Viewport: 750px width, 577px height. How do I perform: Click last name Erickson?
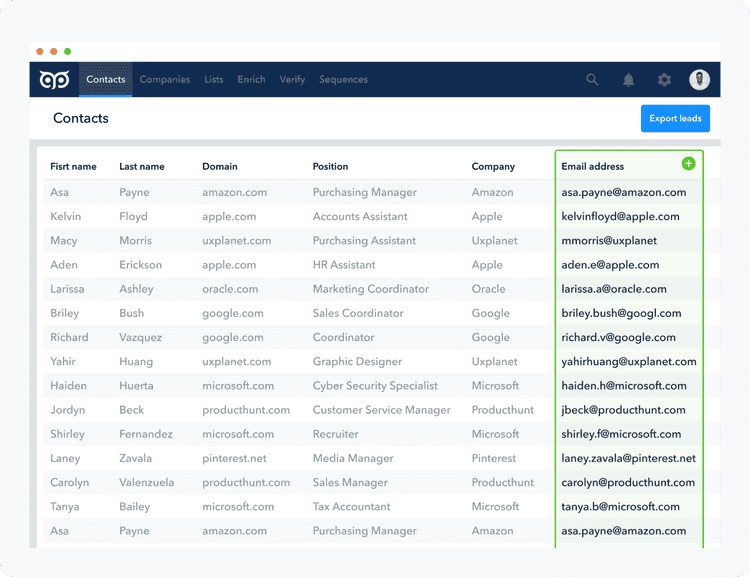click(141, 265)
